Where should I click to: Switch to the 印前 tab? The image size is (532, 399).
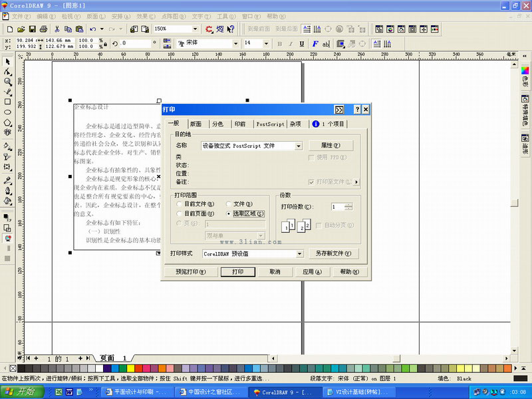[x=240, y=124]
